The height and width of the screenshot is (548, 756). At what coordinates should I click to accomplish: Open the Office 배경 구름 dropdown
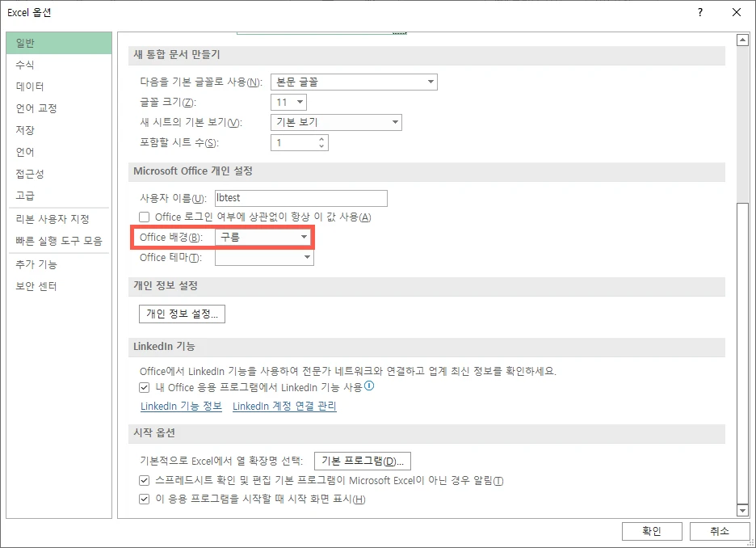pos(263,237)
